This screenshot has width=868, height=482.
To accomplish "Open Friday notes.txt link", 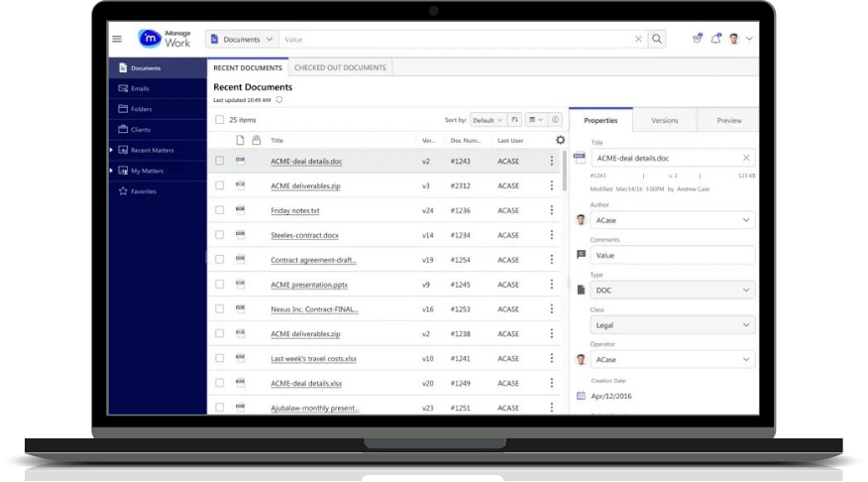I will point(295,210).
